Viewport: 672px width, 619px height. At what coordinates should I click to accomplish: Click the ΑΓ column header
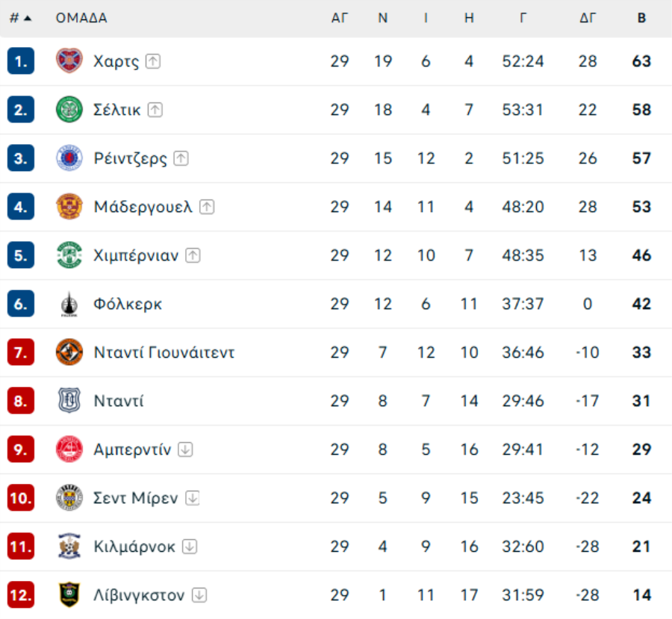[x=340, y=18]
